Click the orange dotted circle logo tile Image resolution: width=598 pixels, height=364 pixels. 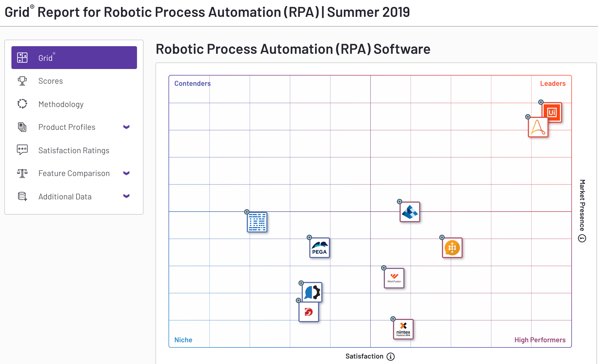click(452, 248)
